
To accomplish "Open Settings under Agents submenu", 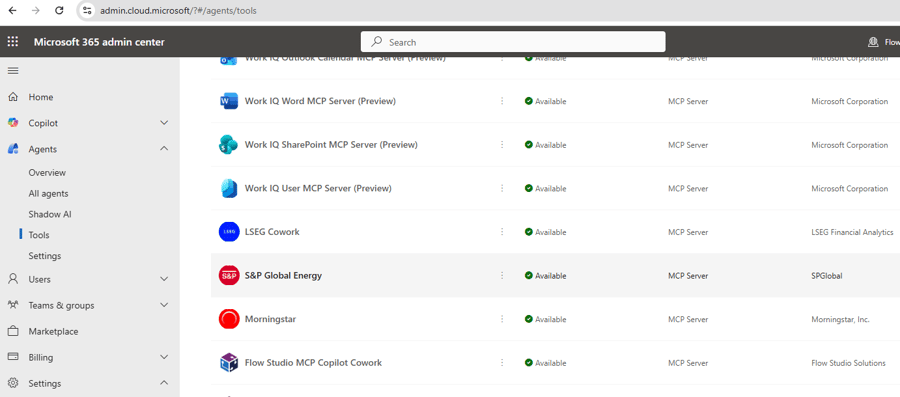I will tap(45, 256).
